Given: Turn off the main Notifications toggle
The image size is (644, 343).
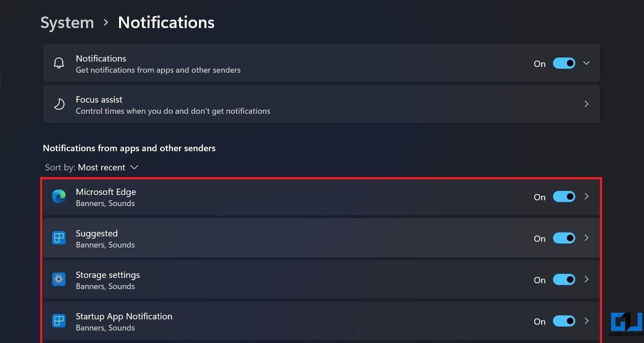Looking at the screenshot, I should coord(564,63).
